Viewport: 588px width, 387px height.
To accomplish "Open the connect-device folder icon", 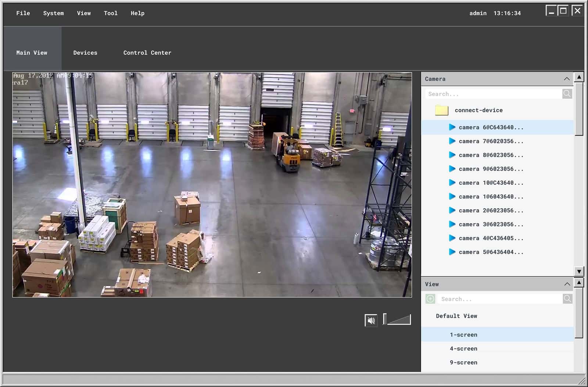I will pyautogui.click(x=441, y=110).
